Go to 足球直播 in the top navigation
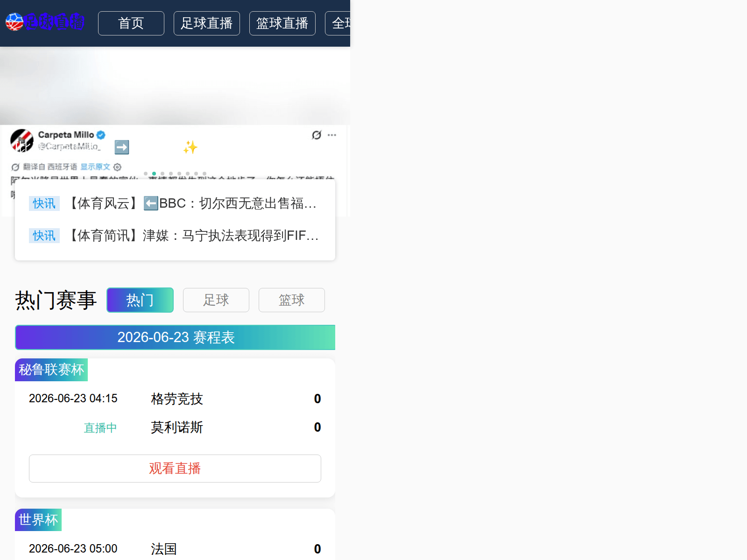This screenshot has height=560, width=747. [207, 23]
